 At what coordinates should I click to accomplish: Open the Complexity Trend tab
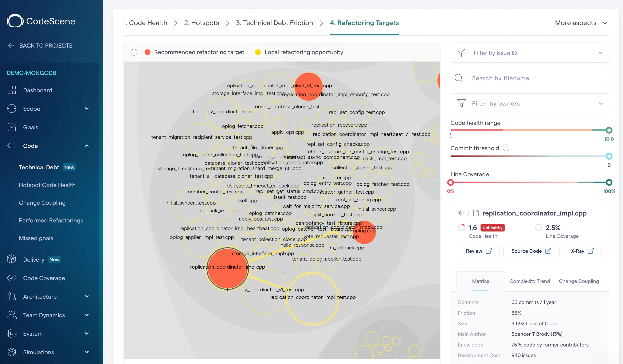(x=530, y=281)
